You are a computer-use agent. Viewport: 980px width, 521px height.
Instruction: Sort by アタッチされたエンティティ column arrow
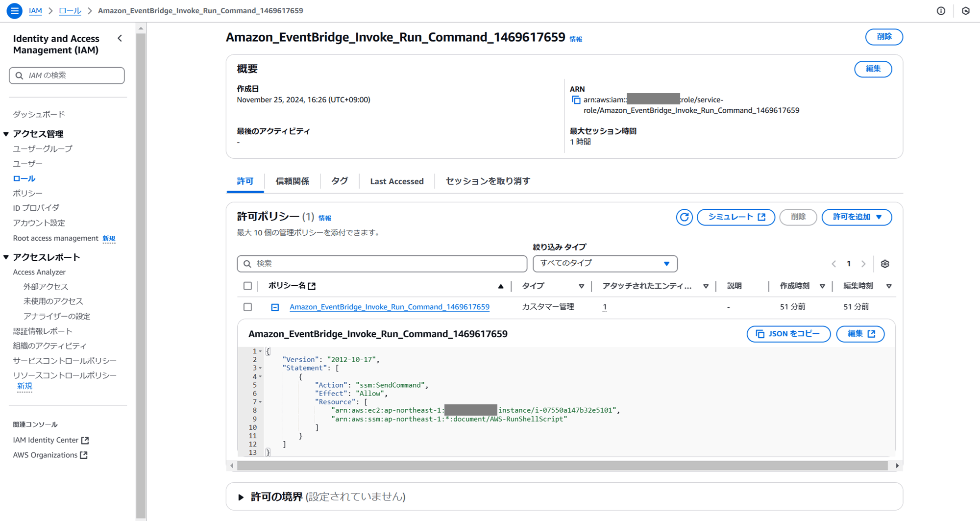[706, 286]
